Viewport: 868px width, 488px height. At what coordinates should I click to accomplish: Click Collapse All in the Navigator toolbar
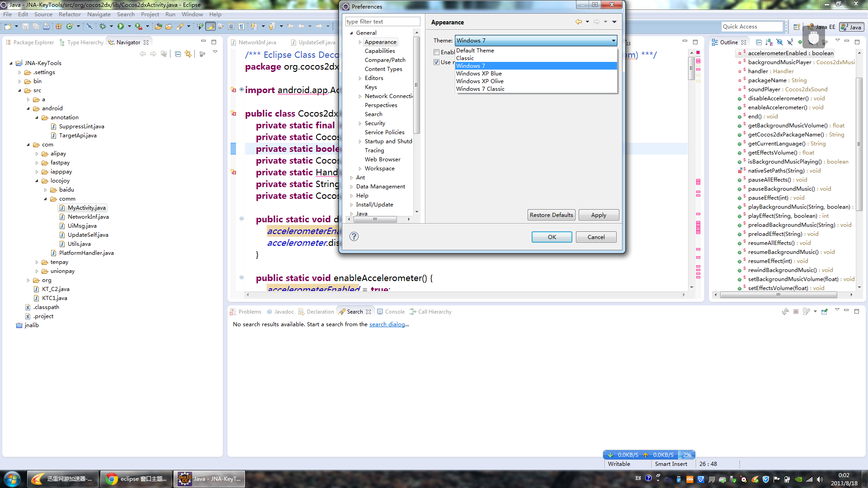pos(178,54)
